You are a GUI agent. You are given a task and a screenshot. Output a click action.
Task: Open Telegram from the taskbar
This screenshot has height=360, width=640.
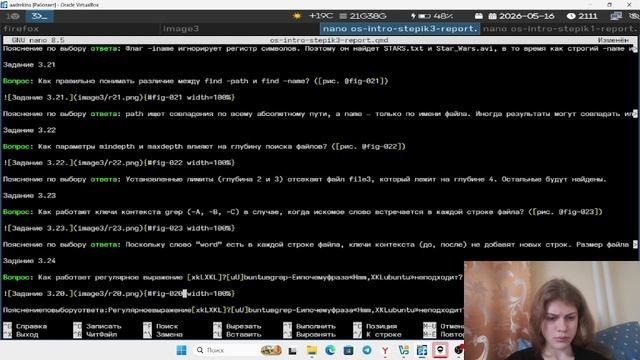(x=367, y=350)
